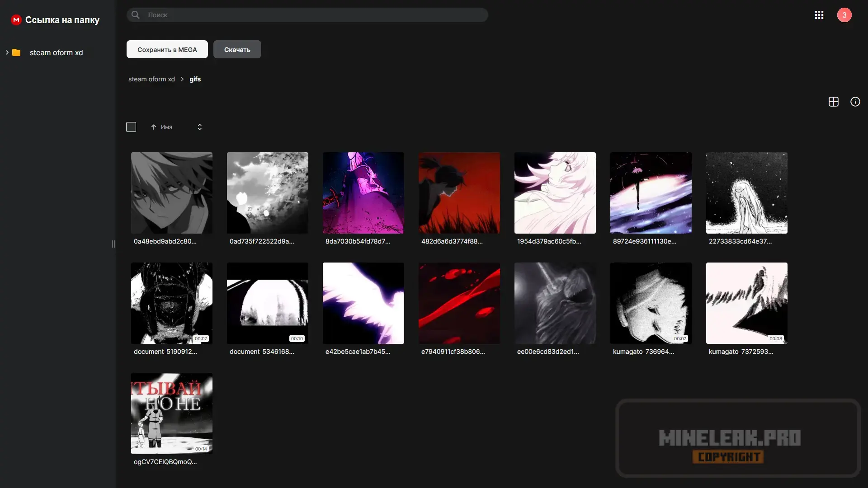Click file name 482d6a6d3774f88...
Image resolution: width=868 pixels, height=488 pixels.
[452, 241]
